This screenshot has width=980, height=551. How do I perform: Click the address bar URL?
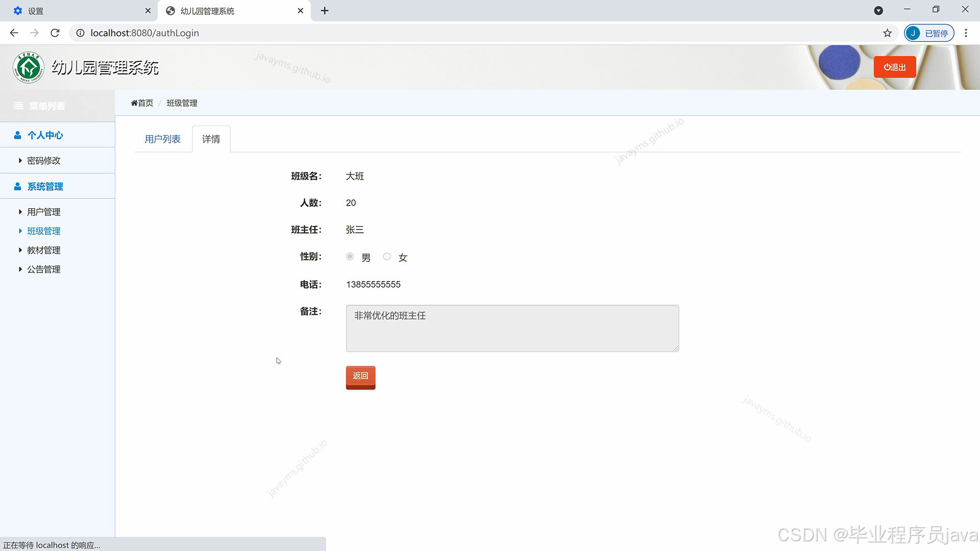pos(145,33)
